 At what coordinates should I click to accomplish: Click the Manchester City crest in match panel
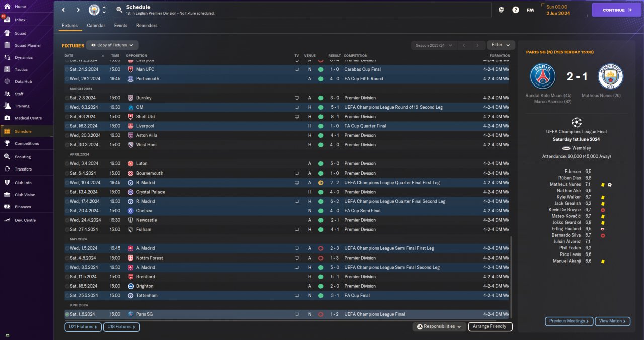coord(611,76)
